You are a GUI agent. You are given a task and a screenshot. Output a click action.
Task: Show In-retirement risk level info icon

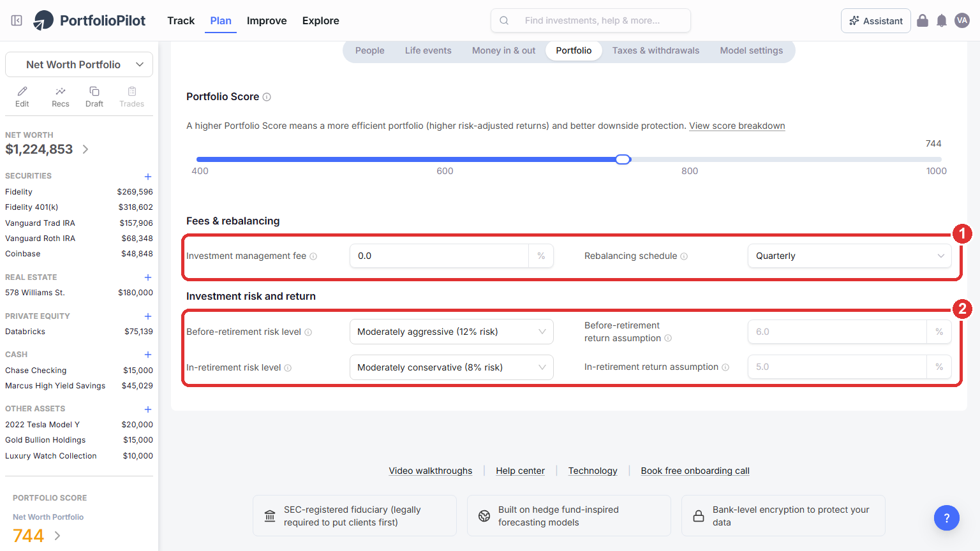288,368
